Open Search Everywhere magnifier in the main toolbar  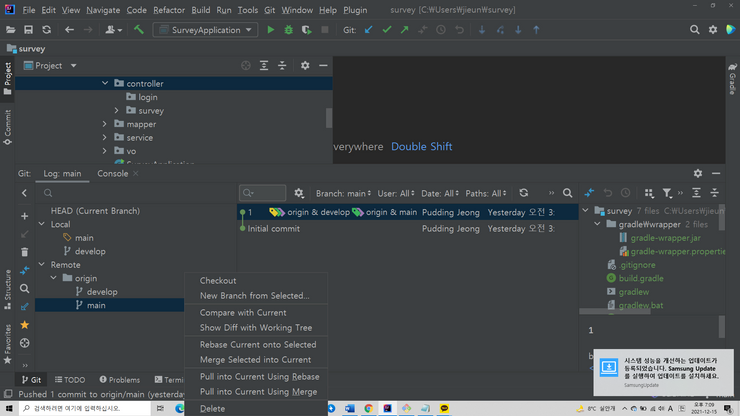pos(694,30)
